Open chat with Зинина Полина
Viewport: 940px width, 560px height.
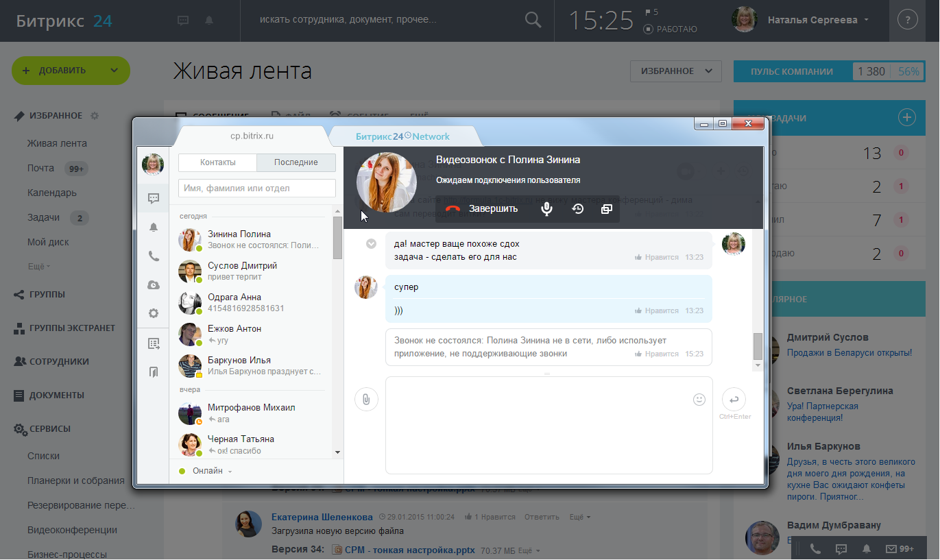(x=251, y=239)
